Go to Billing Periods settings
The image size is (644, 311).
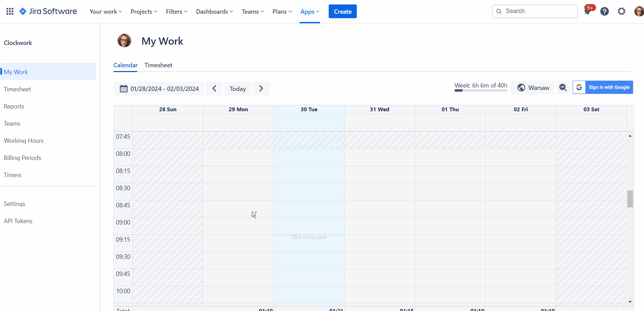coord(22,158)
